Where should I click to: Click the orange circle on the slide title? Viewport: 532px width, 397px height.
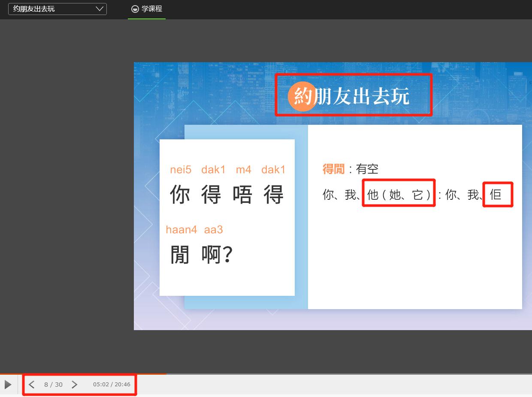[x=302, y=97]
